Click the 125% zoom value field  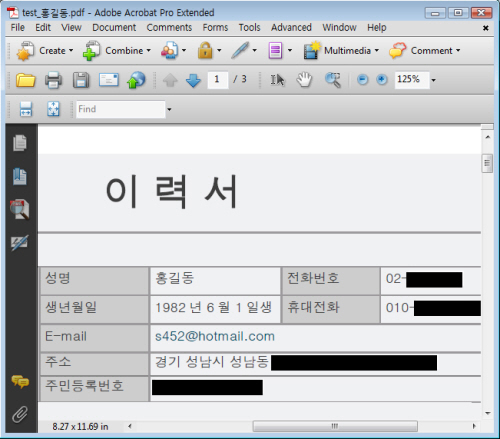(412, 80)
